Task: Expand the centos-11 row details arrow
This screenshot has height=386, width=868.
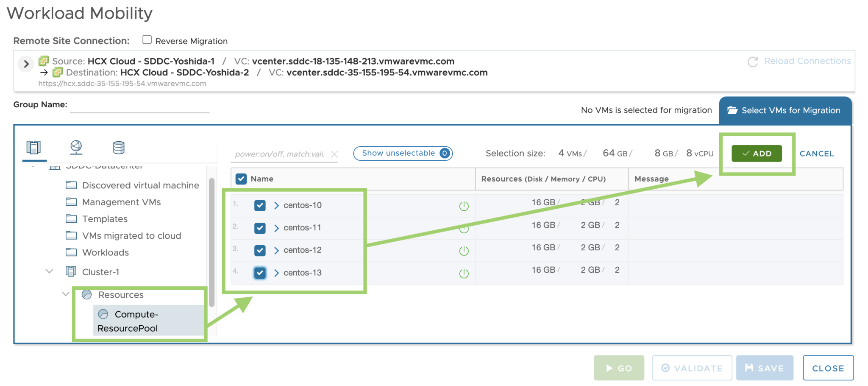Action: [276, 228]
